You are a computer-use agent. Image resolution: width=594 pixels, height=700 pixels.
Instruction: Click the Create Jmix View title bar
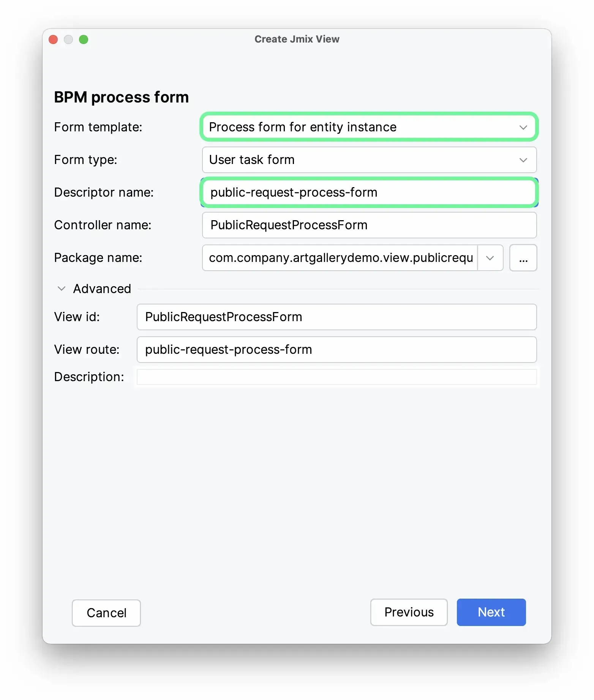tap(297, 39)
